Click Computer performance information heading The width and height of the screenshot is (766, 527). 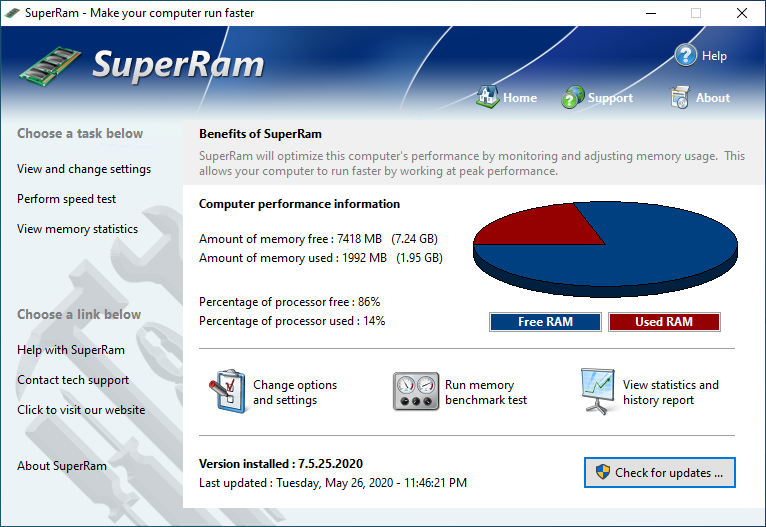pos(299,204)
